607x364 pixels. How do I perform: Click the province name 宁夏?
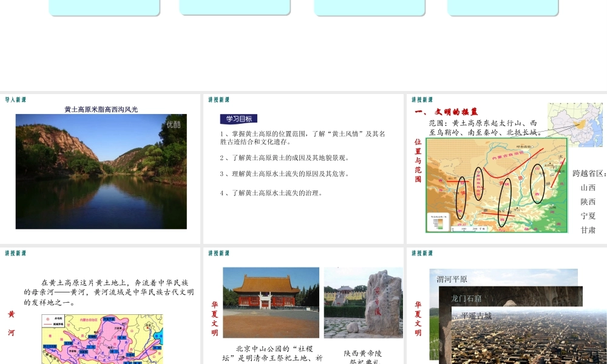click(588, 216)
